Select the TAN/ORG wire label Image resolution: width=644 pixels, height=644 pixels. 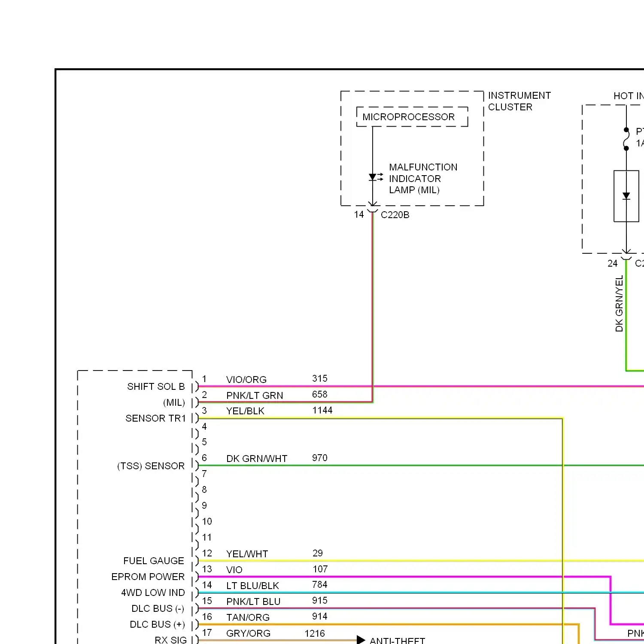point(248,617)
